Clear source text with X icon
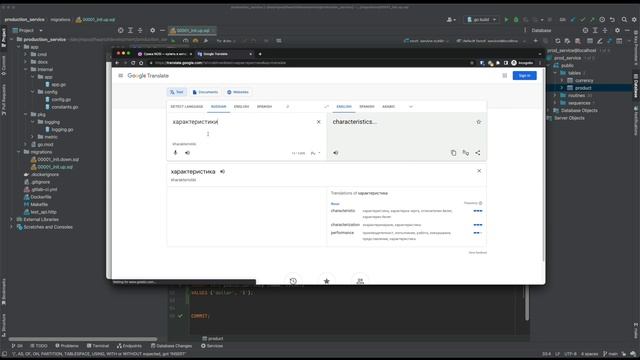 point(319,122)
